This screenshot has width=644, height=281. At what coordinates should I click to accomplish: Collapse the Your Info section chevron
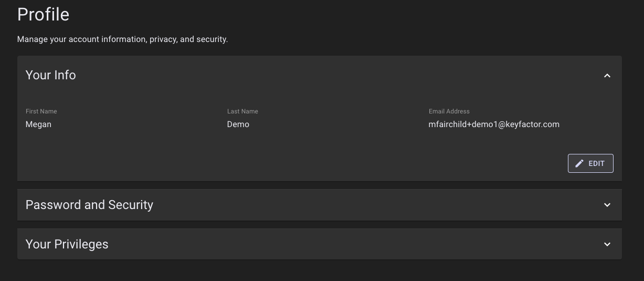[607, 76]
